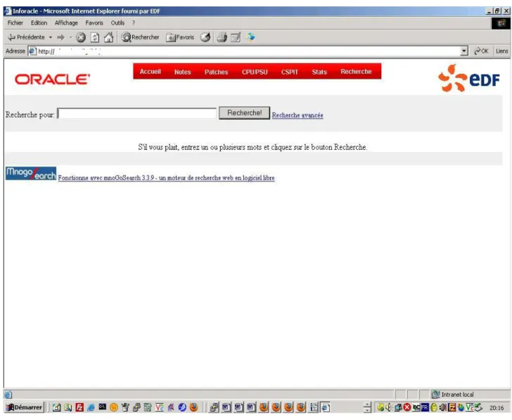Go to the Accueil tab
The image size is (512, 420).
tap(151, 72)
